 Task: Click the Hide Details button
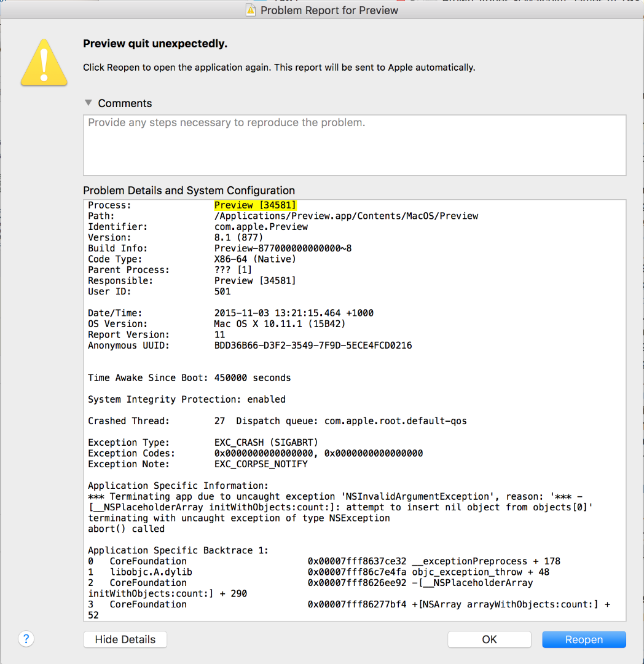(x=125, y=639)
